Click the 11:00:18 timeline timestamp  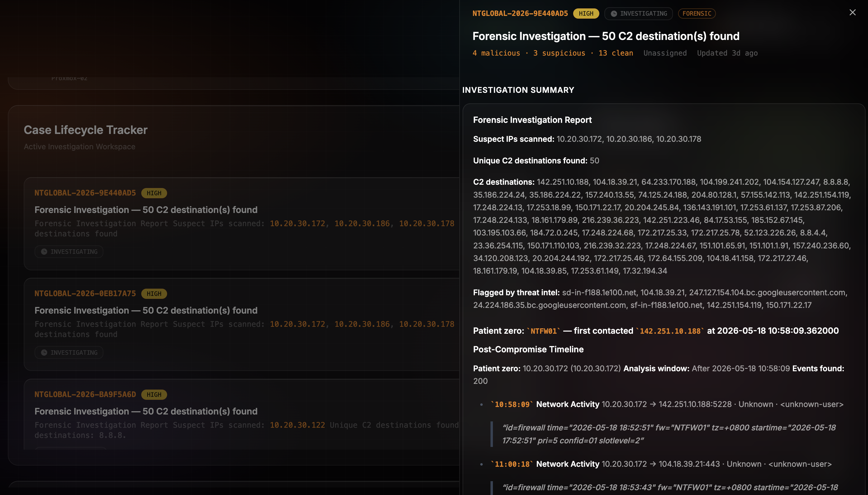click(x=512, y=464)
